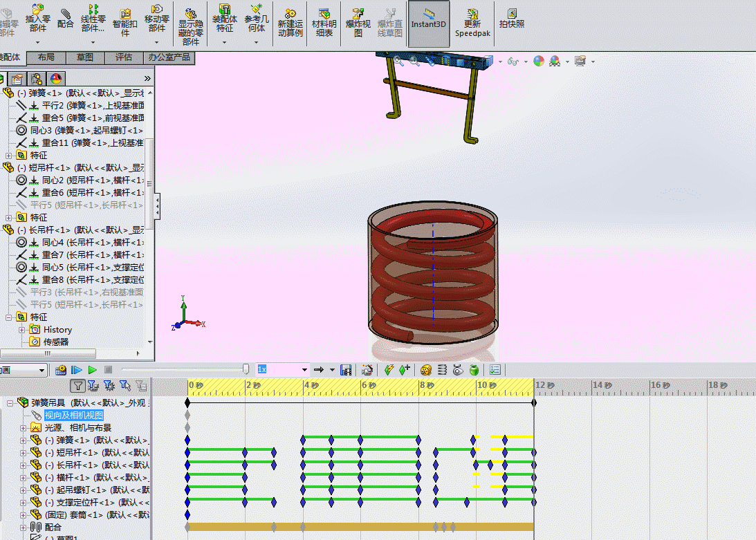This screenshot has height=540, width=756.
Task: Click the Add/Update Key icon
Action: (x=404, y=370)
